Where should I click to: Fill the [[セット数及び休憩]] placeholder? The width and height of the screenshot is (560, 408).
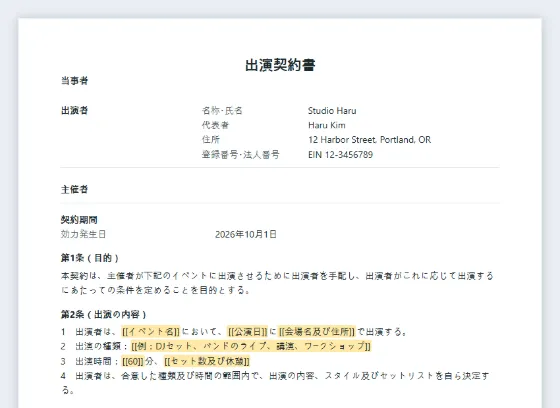click(207, 361)
